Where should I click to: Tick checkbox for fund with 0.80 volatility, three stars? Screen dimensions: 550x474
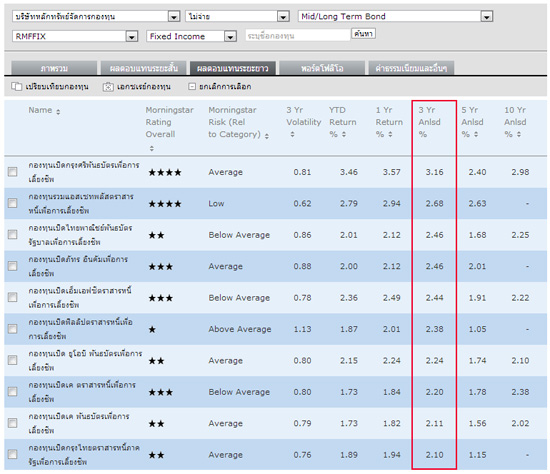click(x=13, y=392)
